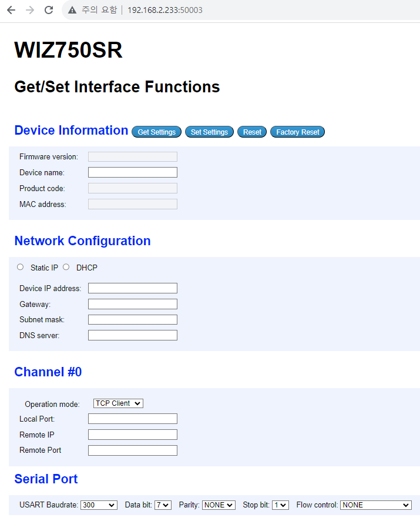
Task: Click the browser forward arrow
Action: coord(29,10)
